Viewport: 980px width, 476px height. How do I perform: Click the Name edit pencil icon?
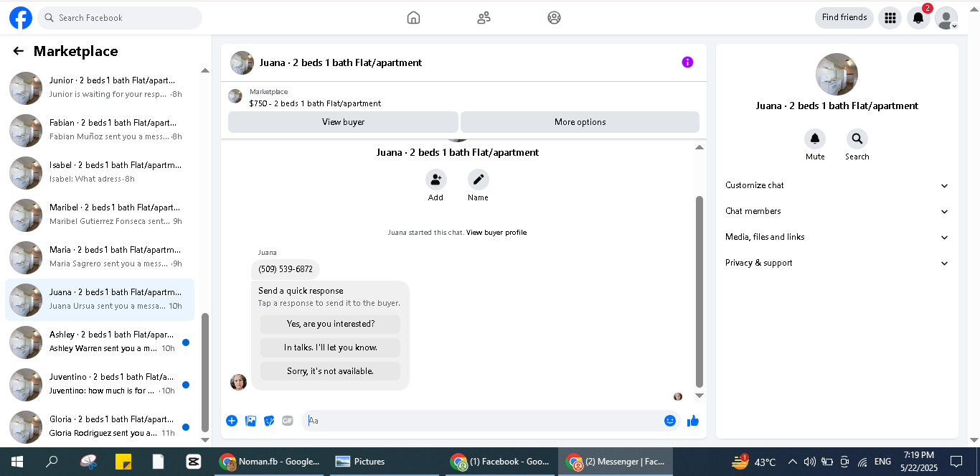point(478,179)
